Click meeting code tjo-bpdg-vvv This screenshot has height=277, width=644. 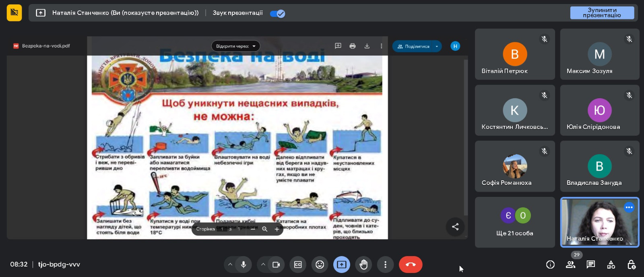59,265
